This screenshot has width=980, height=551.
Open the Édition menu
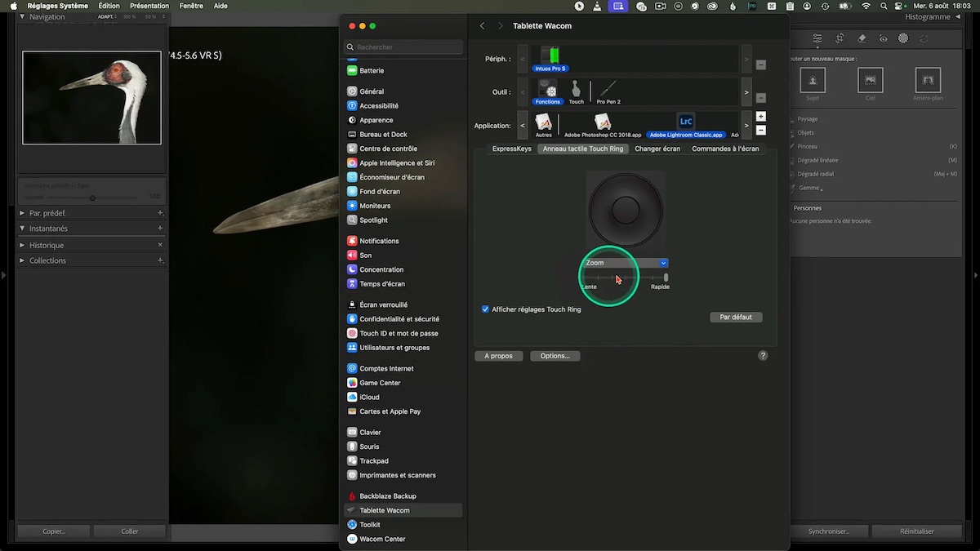pyautogui.click(x=109, y=6)
